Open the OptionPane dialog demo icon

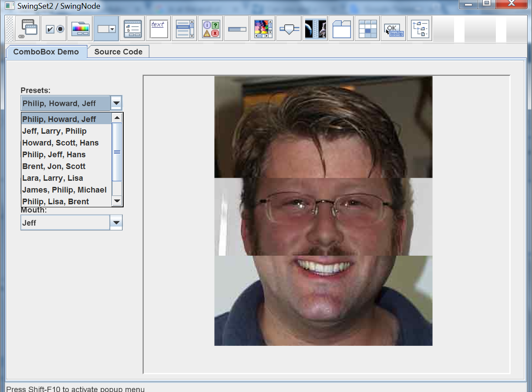[211, 29]
